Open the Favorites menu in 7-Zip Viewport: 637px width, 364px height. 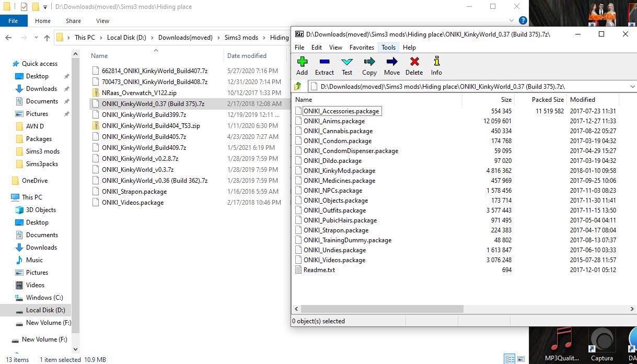tap(362, 48)
